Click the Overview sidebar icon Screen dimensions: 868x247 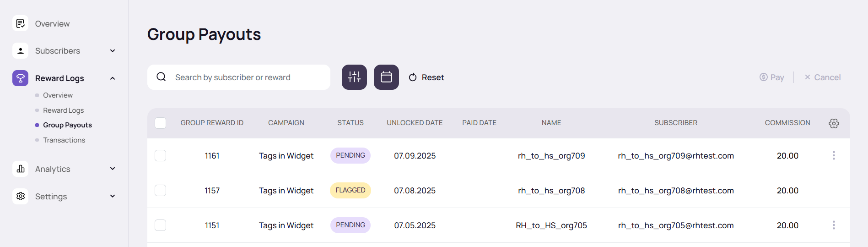pos(21,23)
